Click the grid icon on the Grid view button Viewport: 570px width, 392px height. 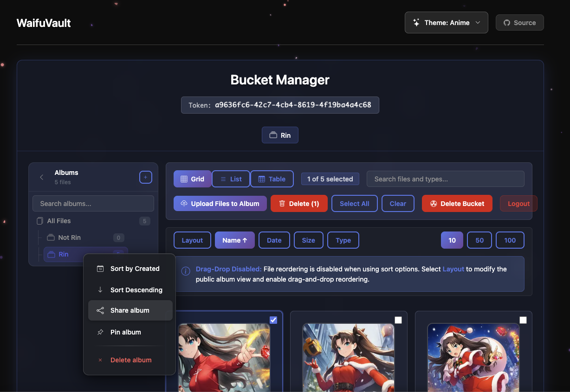[x=184, y=179]
